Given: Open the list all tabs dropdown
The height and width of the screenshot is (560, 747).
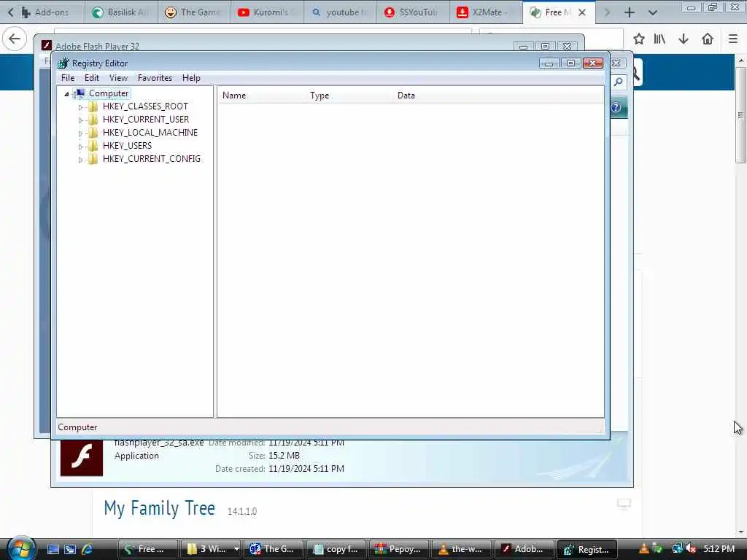Looking at the screenshot, I should tap(653, 12).
